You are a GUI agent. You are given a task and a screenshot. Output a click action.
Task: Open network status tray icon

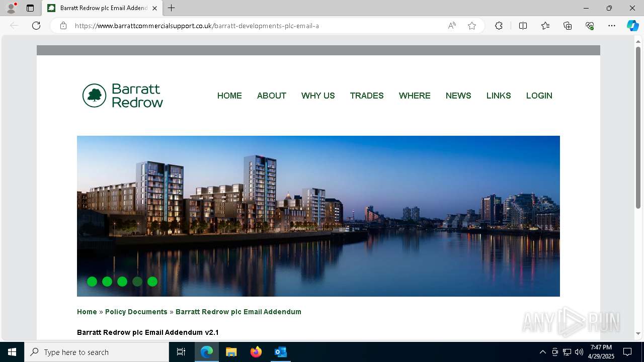[567, 352]
